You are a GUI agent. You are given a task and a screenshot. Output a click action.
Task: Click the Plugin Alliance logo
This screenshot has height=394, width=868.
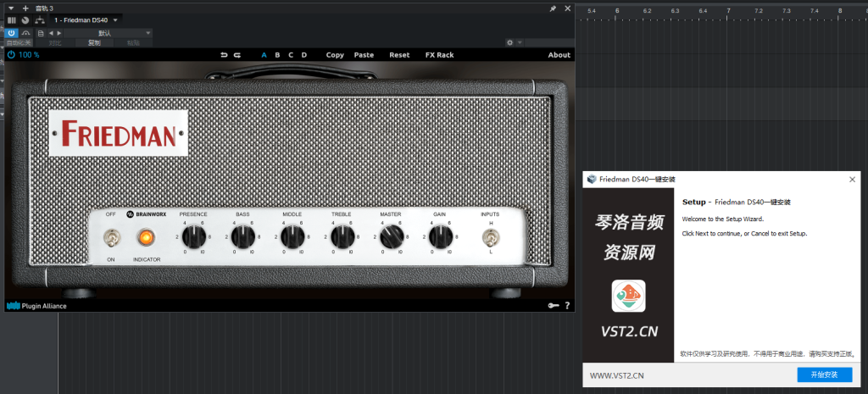[x=36, y=306]
